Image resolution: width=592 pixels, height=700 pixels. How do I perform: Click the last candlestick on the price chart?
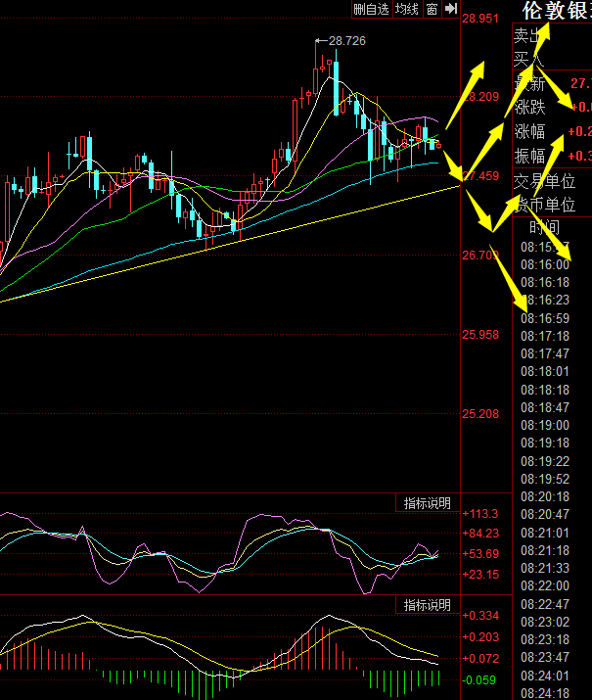coord(439,145)
